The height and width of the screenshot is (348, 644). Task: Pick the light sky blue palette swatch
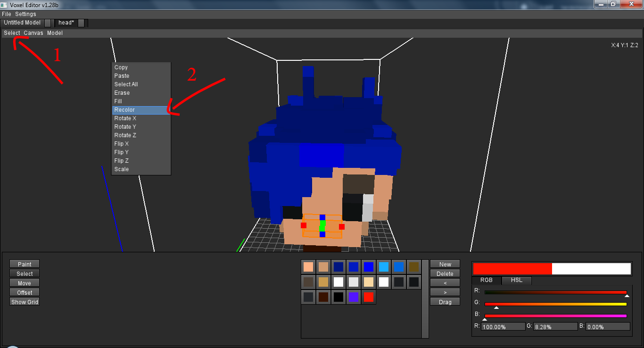(384, 267)
